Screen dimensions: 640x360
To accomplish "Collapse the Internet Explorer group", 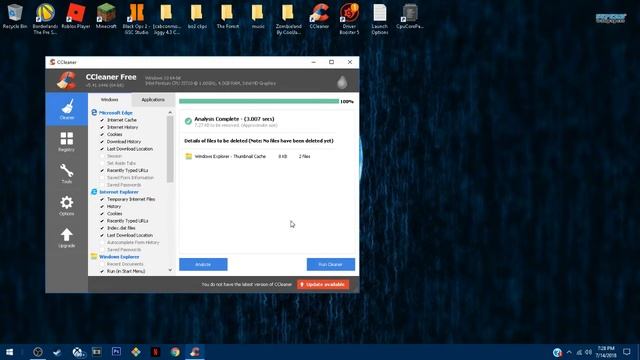I will pyautogui.click(x=119, y=192).
